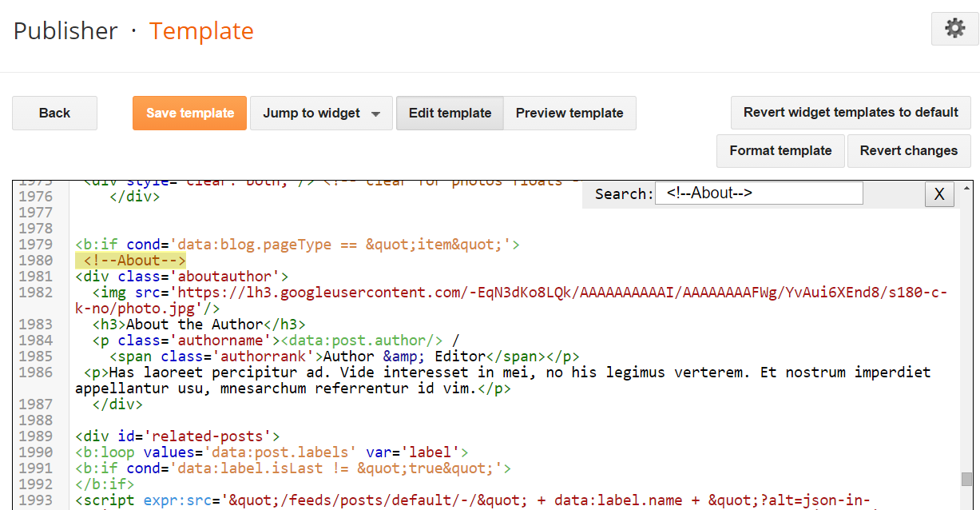Viewport: 980px width, 510px height.
Task: Switch to Preview template view
Action: coord(569,114)
